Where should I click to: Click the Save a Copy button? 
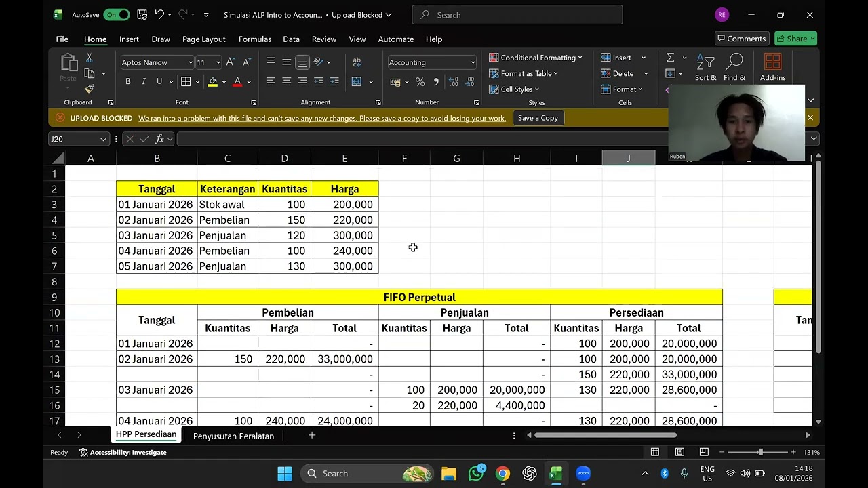[x=538, y=118]
